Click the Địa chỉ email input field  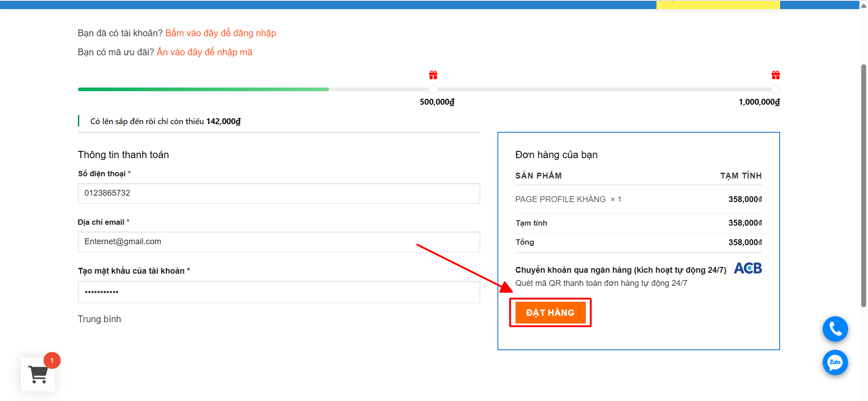(279, 242)
